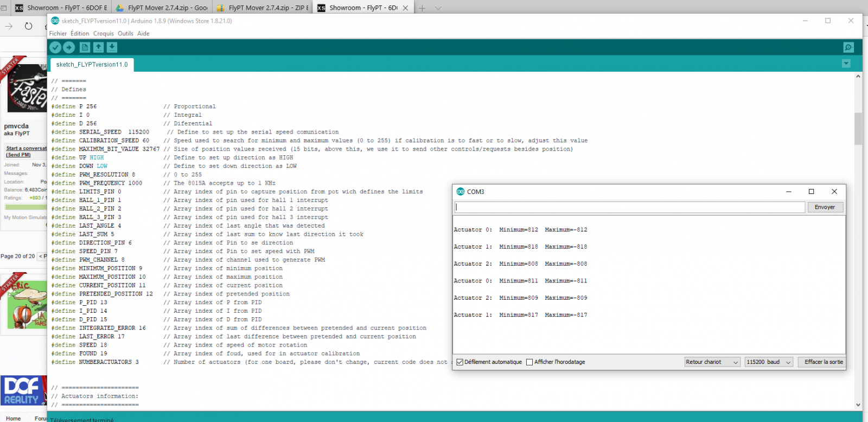The image size is (868, 422).
Task: Click the browser refresh icon
Action: 28,26
